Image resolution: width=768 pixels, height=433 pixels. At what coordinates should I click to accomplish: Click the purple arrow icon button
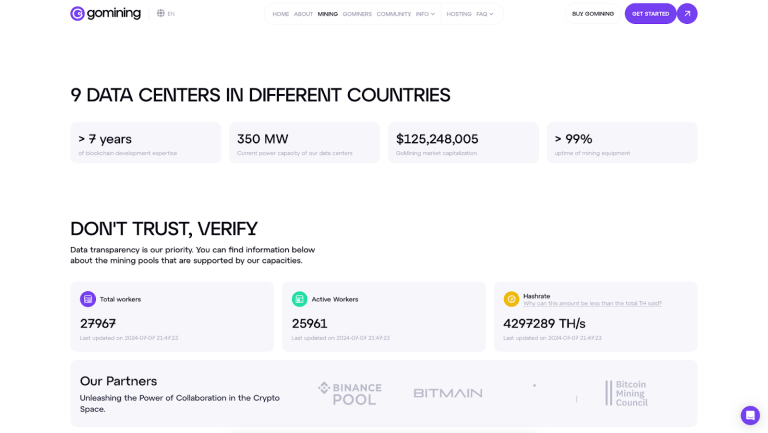point(687,14)
